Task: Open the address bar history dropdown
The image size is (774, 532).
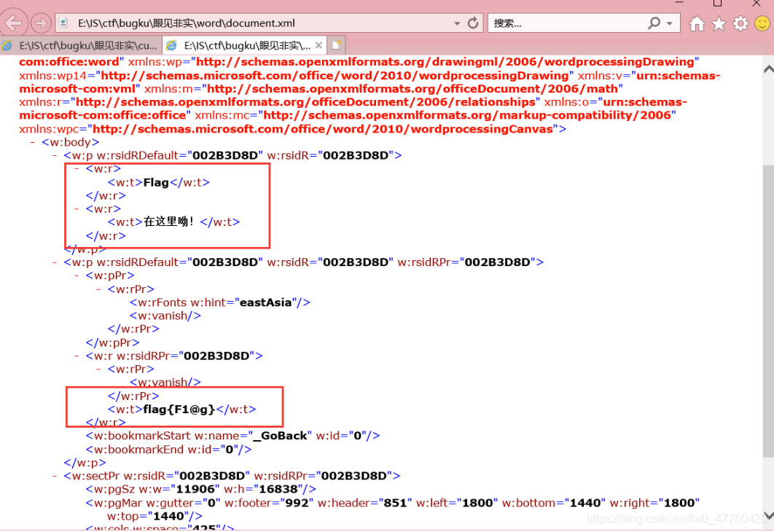Action: [x=457, y=23]
